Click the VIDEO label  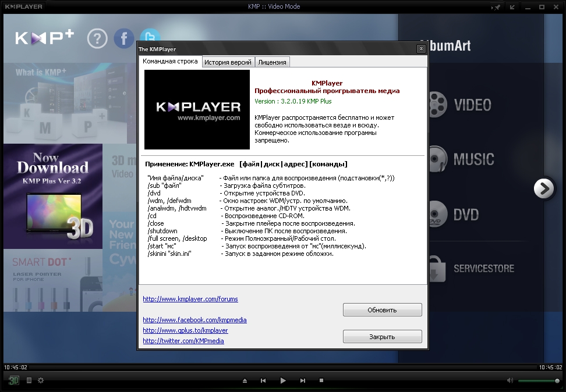(x=472, y=105)
